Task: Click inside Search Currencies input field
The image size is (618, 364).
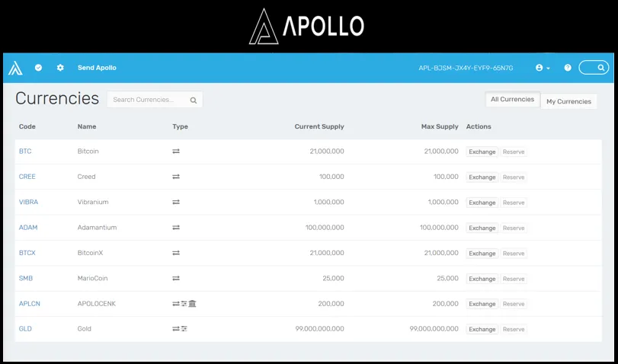Action: (155, 100)
